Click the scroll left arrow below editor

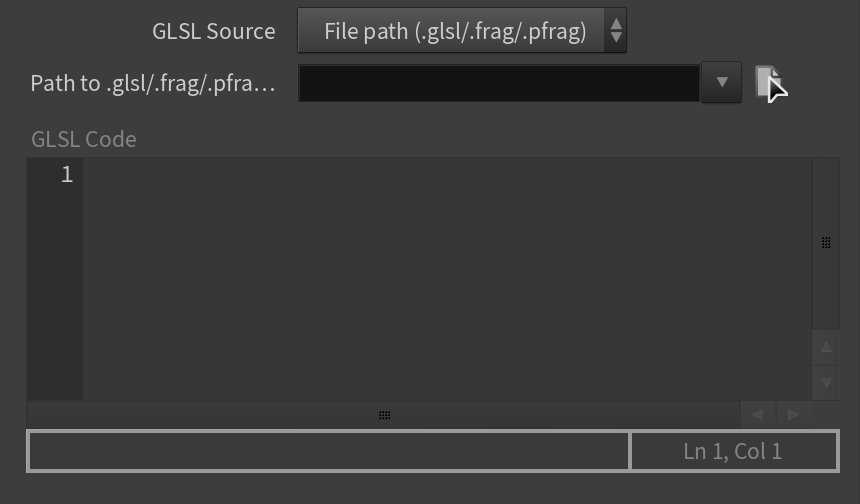(x=758, y=415)
